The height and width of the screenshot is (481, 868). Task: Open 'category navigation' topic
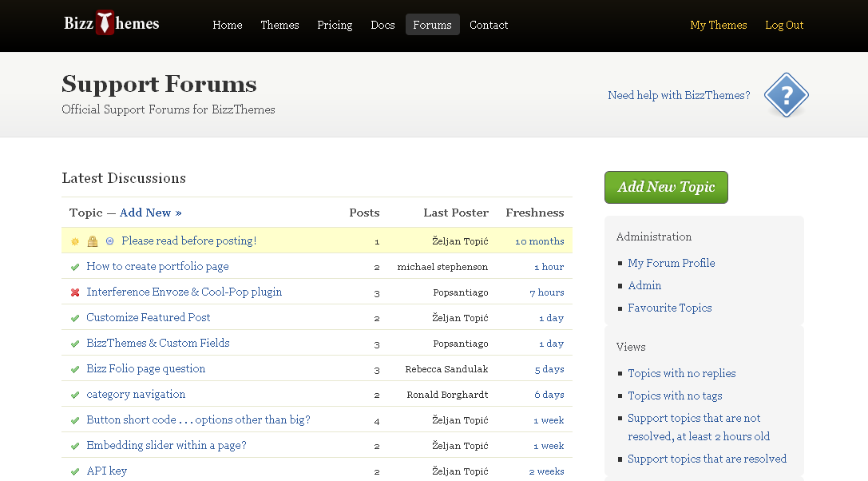(136, 394)
